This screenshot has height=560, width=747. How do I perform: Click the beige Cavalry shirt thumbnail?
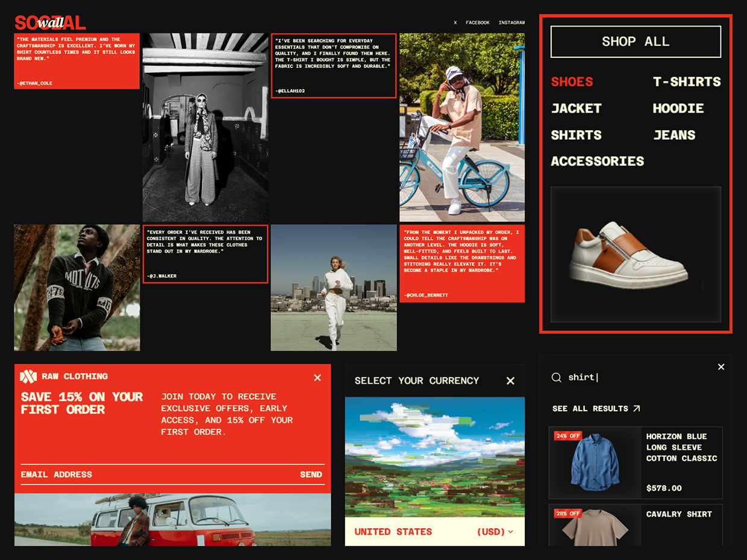point(595,525)
